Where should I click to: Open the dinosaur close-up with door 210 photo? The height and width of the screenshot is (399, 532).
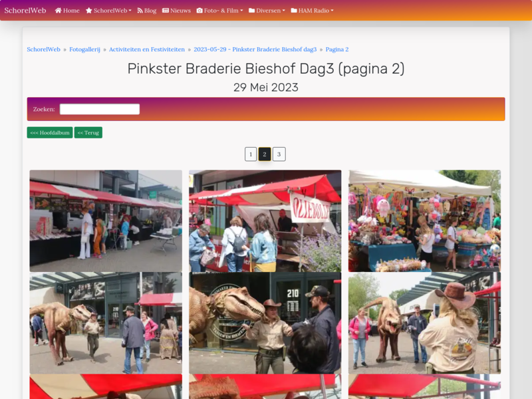pyautogui.click(x=265, y=323)
